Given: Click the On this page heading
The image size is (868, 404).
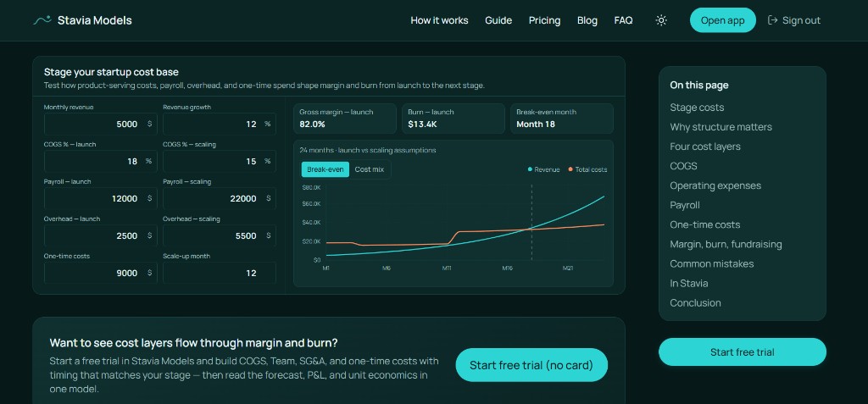Looking at the screenshot, I should pos(699,85).
